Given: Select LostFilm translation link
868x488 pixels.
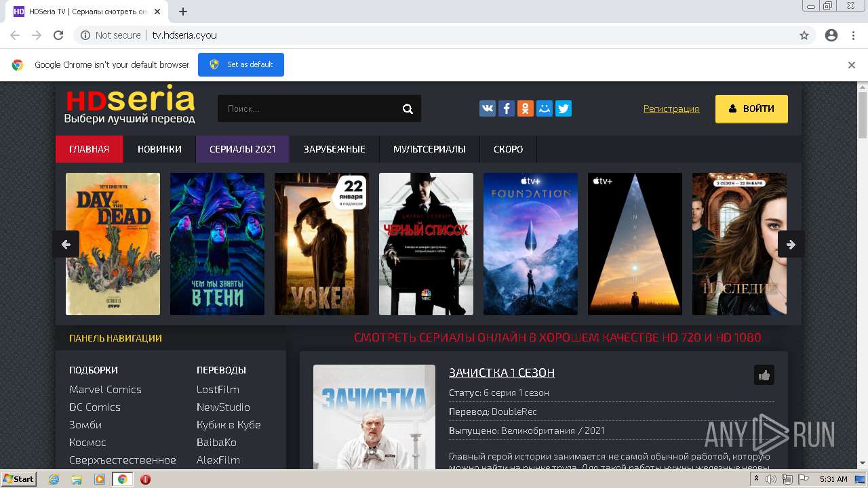Looking at the screenshot, I should [x=218, y=390].
